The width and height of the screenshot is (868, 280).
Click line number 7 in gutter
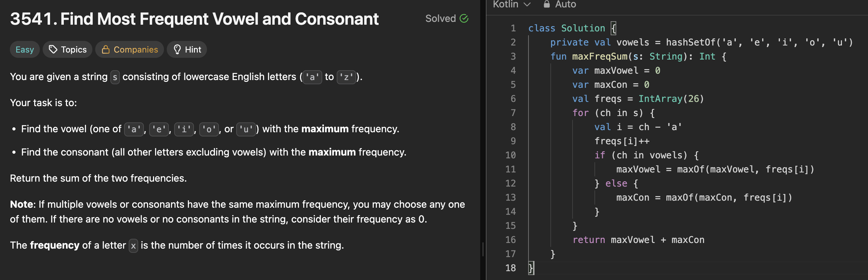513,113
